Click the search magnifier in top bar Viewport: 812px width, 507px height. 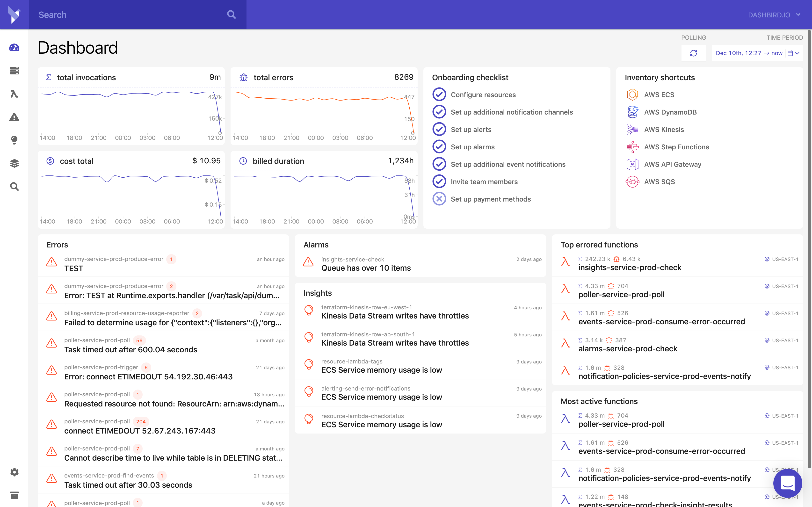pyautogui.click(x=231, y=14)
